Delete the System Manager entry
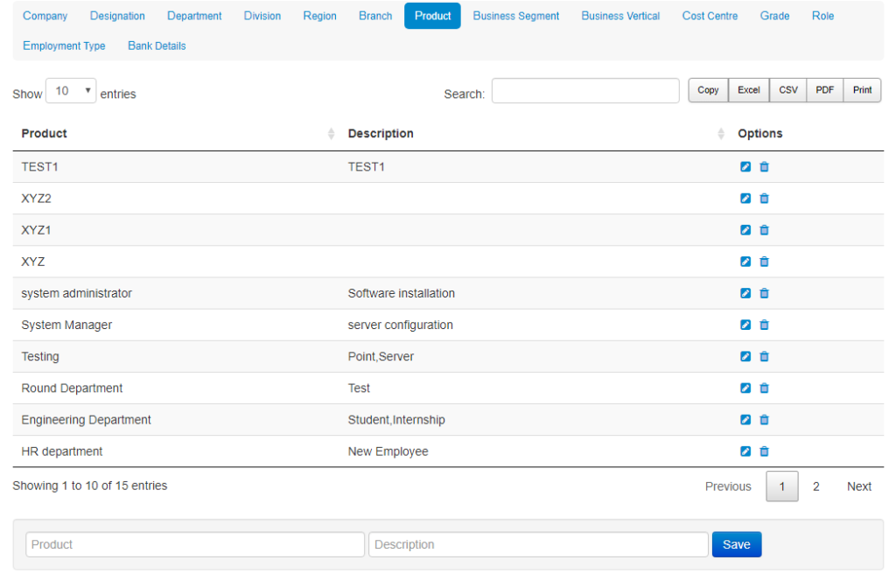The width and height of the screenshot is (896, 588). (x=764, y=325)
